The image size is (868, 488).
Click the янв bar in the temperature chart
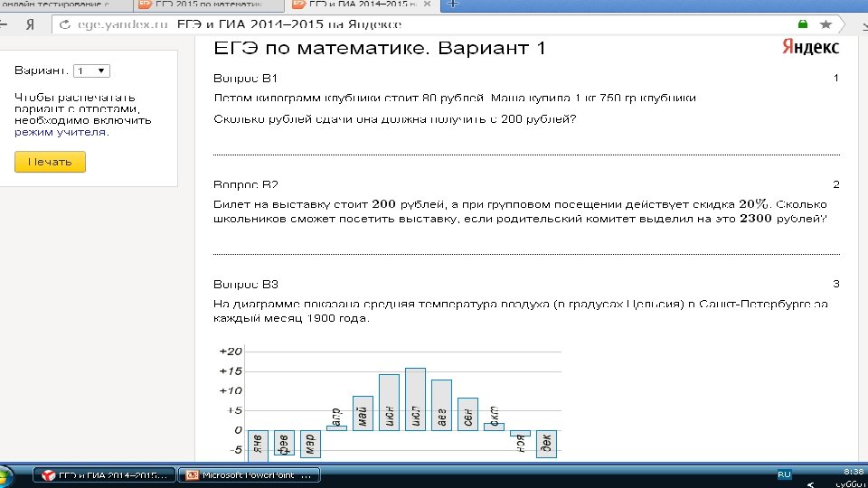[258, 444]
